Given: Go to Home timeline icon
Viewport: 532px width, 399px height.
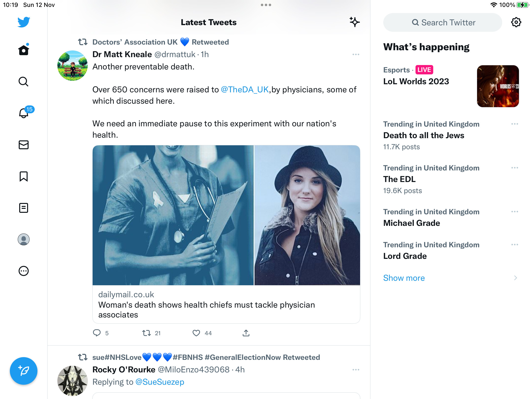Looking at the screenshot, I should [24, 50].
